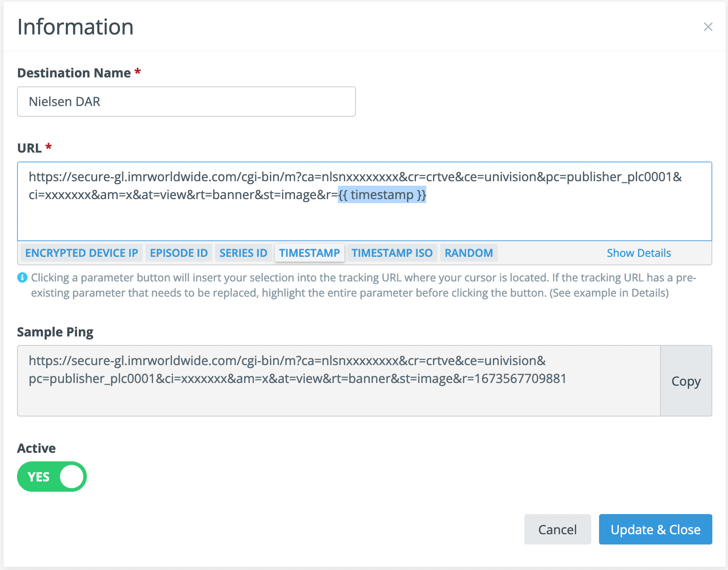Focus the URL text area

364,219
